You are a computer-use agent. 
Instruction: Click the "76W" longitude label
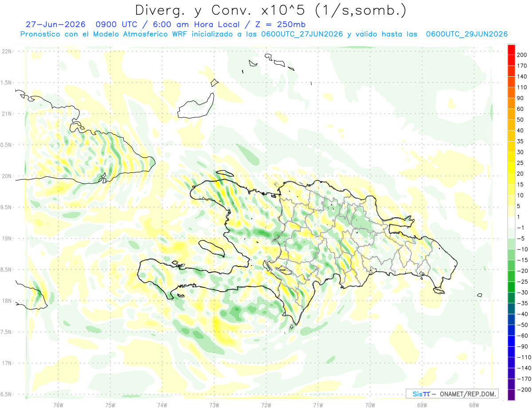tap(58, 405)
